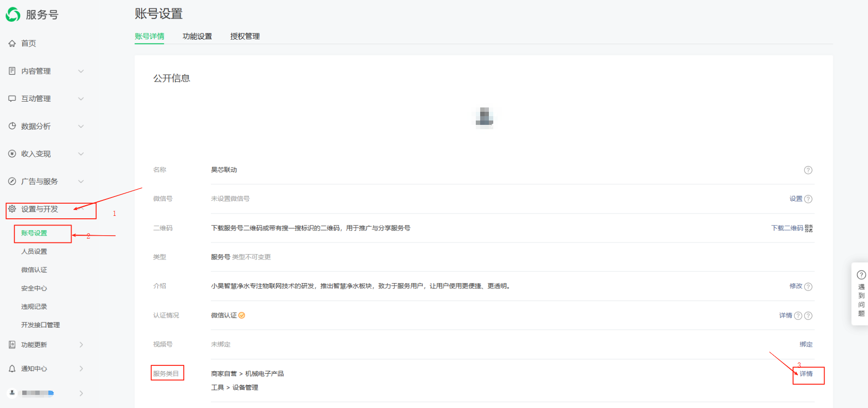
Task: Click the 未绑定 text in 视频号 row
Action: coord(221,344)
